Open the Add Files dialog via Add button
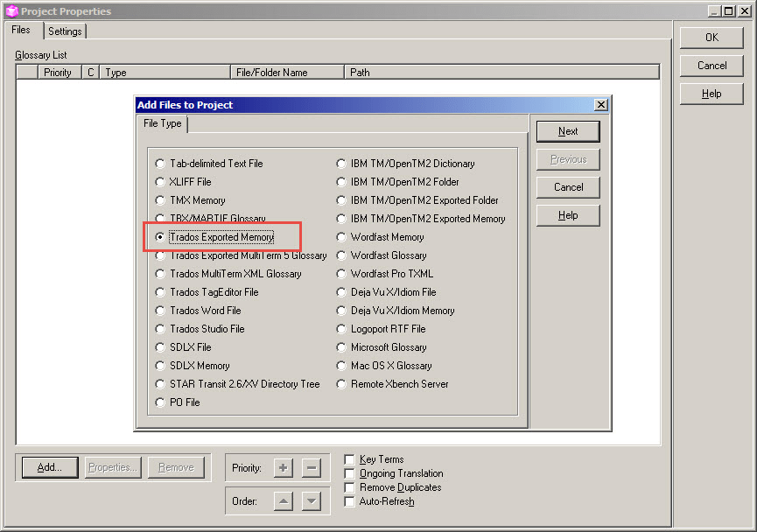Image resolution: width=757 pixels, height=532 pixels. coord(48,467)
